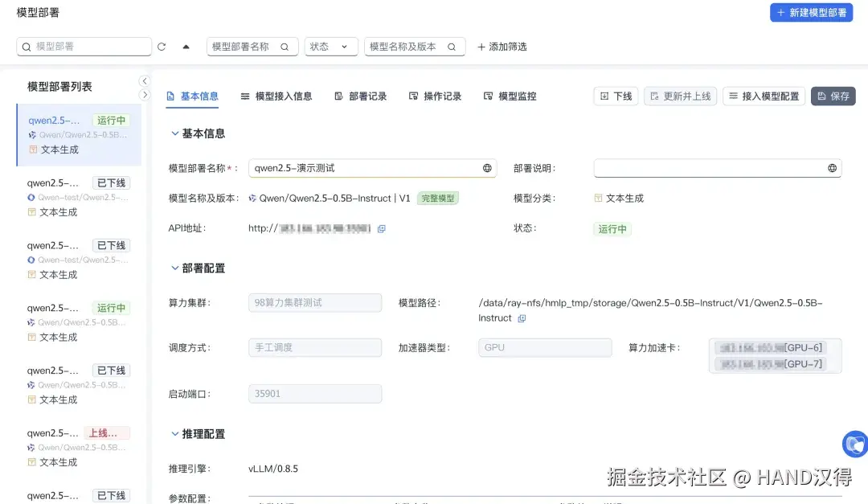Click the 保存 button

(x=833, y=96)
